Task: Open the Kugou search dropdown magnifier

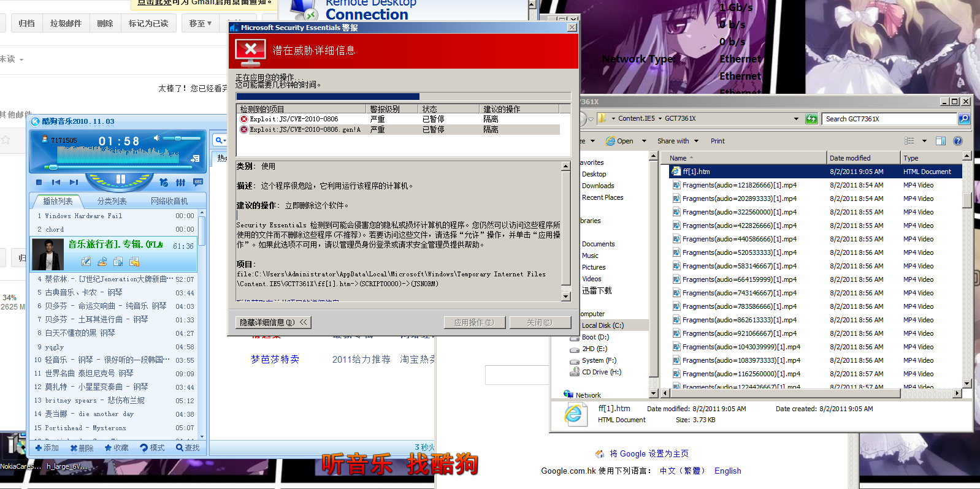Action: tap(220, 140)
